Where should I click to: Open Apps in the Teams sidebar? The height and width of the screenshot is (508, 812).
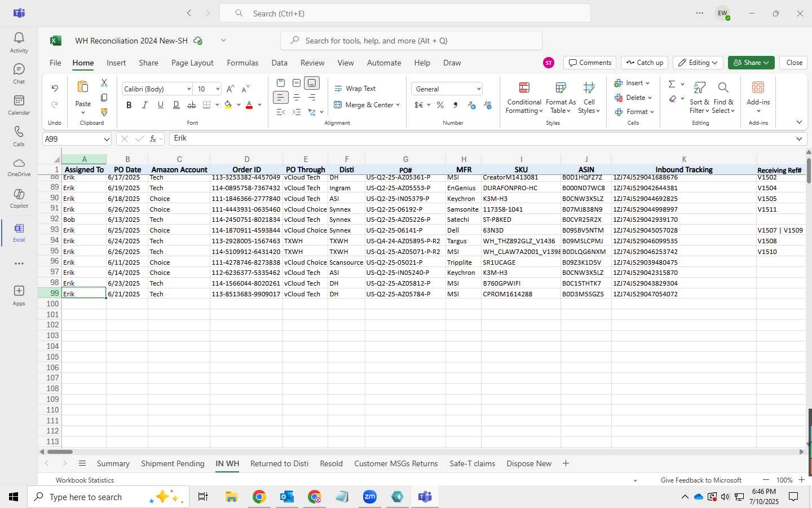19,295
